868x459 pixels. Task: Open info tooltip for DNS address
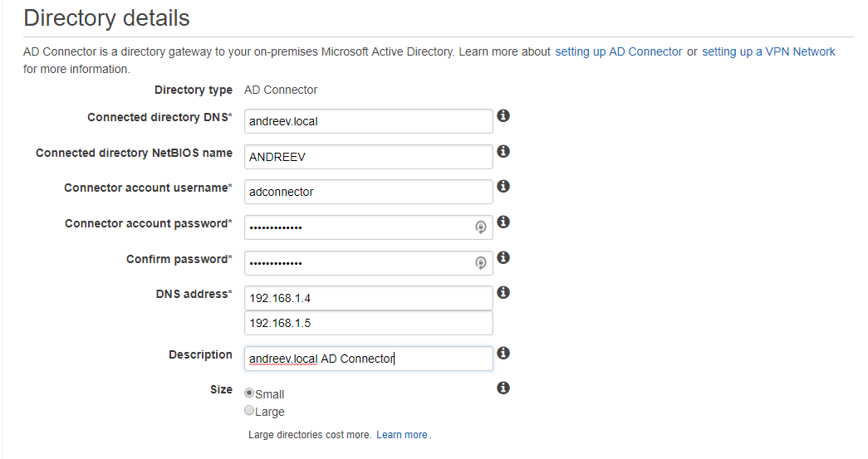(x=503, y=292)
